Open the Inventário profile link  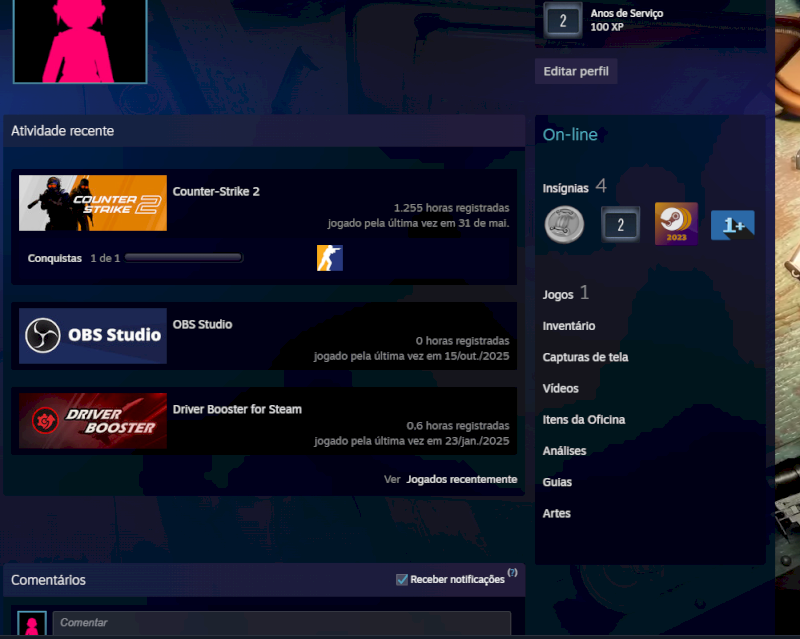569,326
